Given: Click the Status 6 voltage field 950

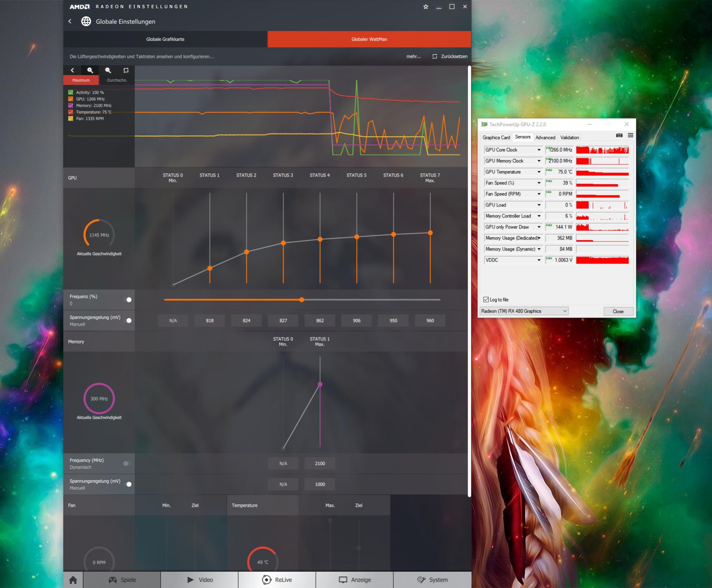Looking at the screenshot, I should (393, 321).
